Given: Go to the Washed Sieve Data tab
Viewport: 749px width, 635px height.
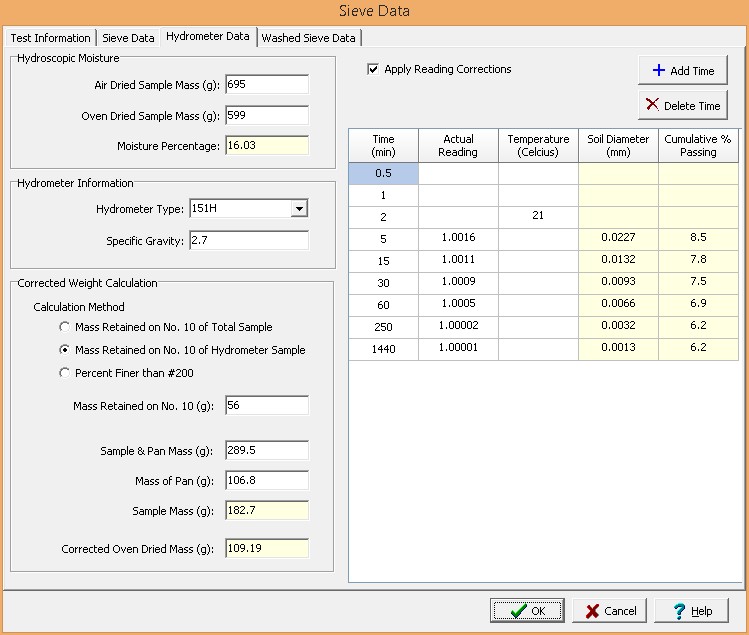Looking at the screenshot, I should click(x=308, y=38).
